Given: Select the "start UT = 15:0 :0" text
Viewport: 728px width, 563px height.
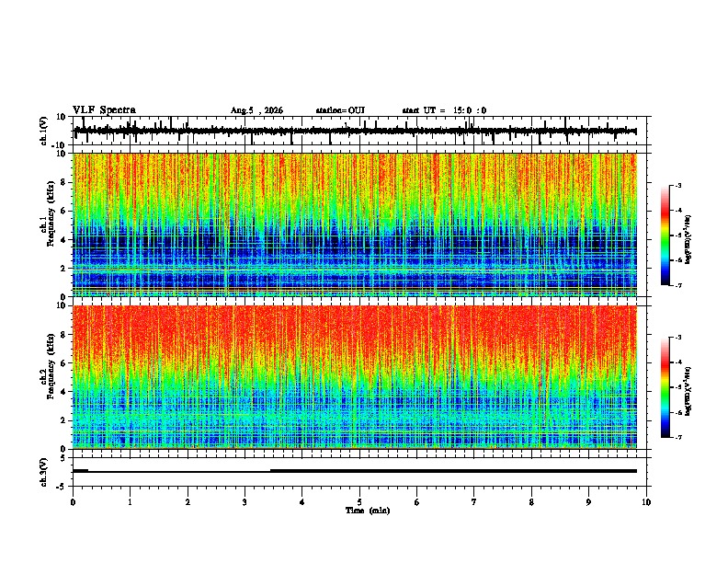Looking at the screenshot, I should tap(444, 110).
